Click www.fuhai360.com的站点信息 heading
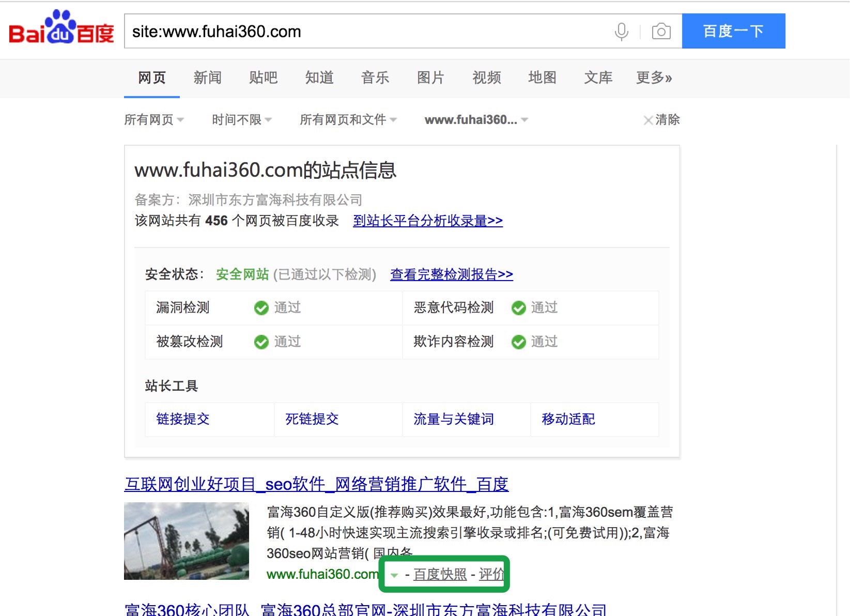Screen dimensions: 850x616 pos(265,171)
